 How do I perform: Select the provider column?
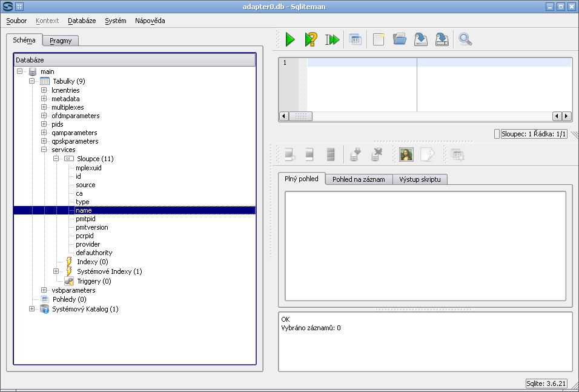pyautogui.click(x=88, y=244)
